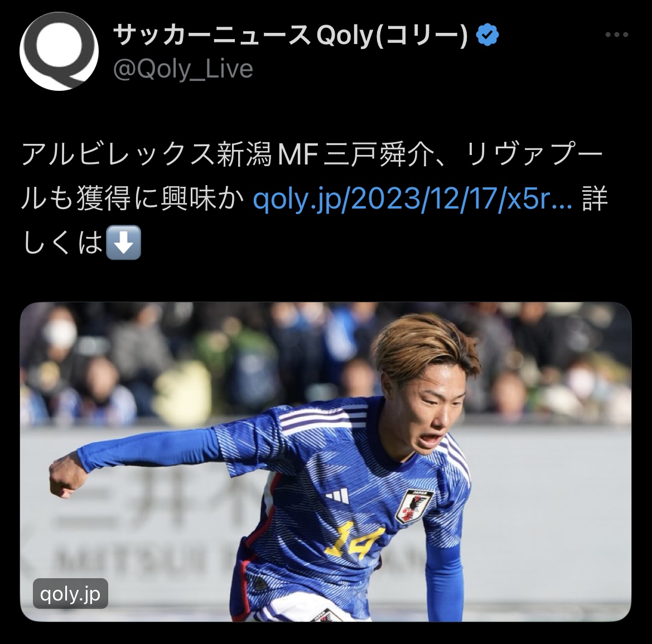Click the yellow number 14 on jersey

(x=352, y=541)
